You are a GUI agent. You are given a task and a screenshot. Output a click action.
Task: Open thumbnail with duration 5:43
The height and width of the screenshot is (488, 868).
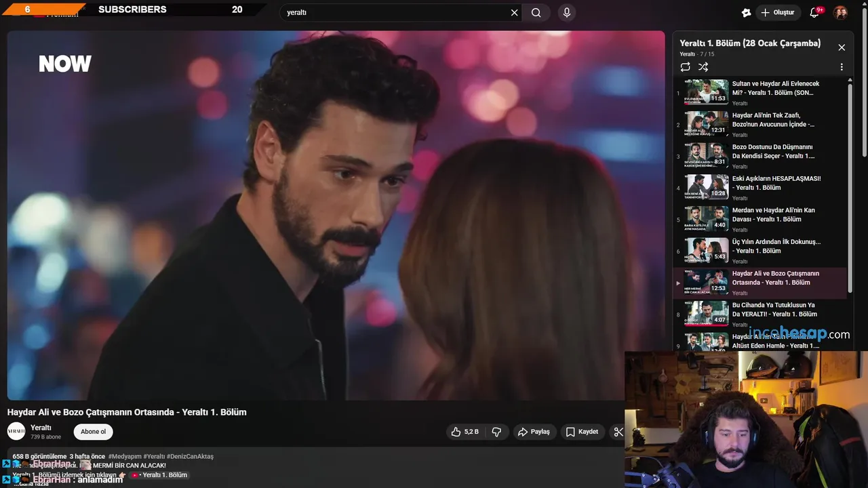pos(707,249)
